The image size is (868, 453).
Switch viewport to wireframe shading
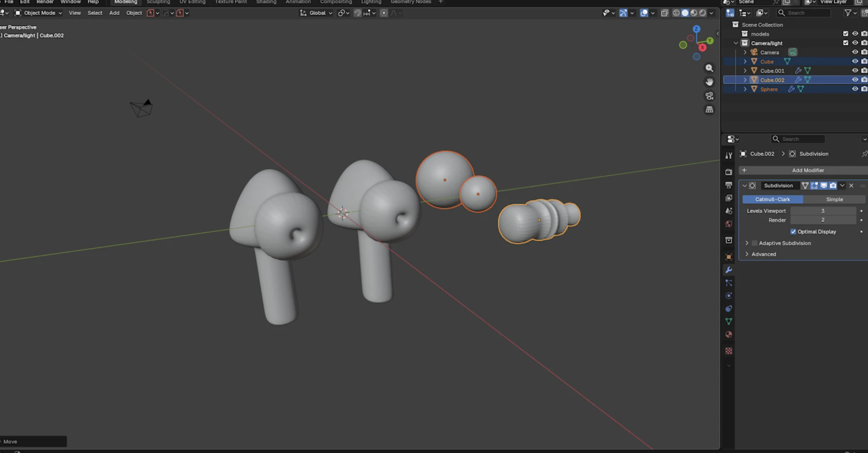pos(676,13)
